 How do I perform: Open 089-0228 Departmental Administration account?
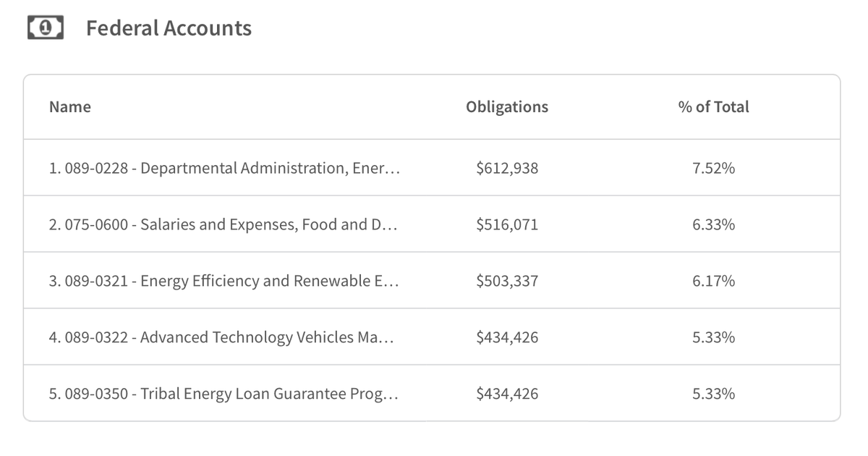224,168
